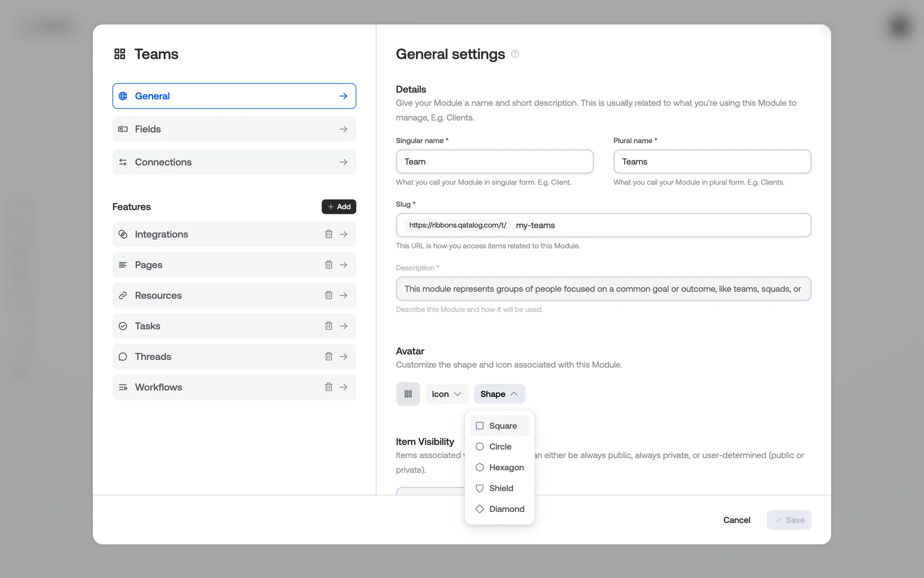Screen dimensions: 924x578
Task: Choose the Square shape option
Action: pyautogui.click(x=500, y=426)
